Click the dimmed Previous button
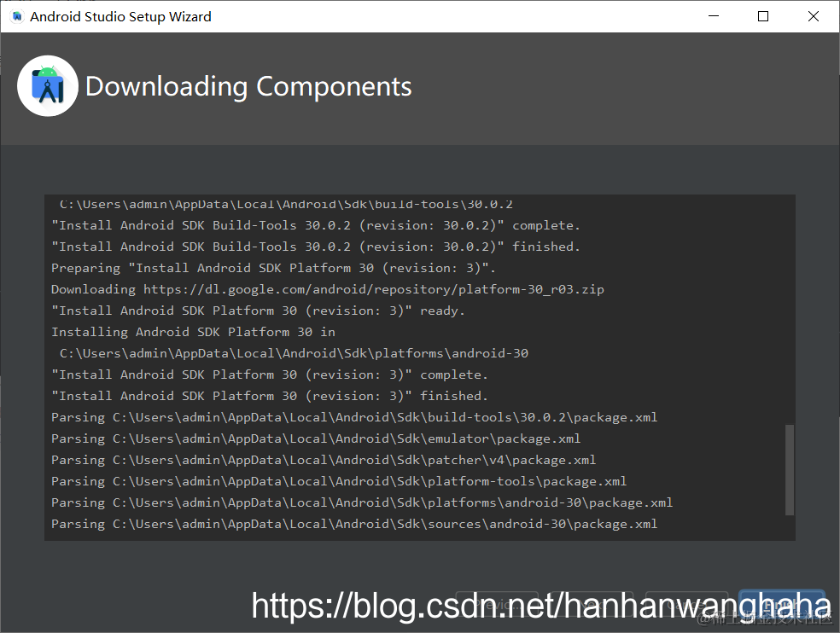The width and height of the screenshot is (840, 633). 497,604
